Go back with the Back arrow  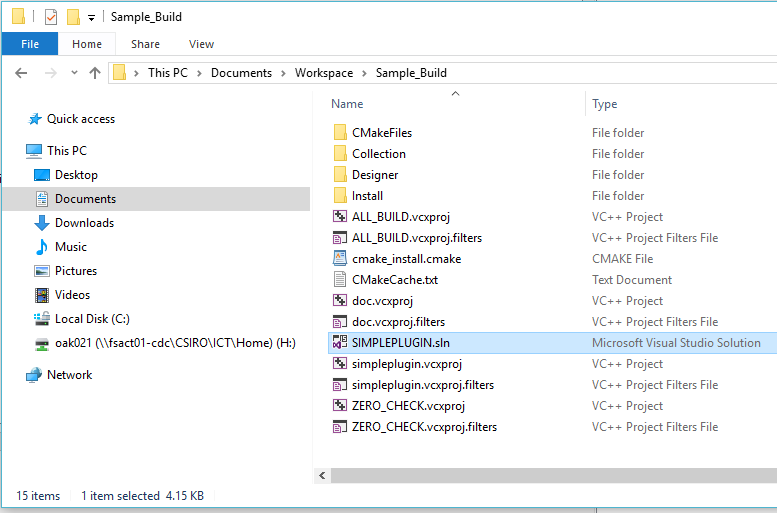click(x=21, y=73)
